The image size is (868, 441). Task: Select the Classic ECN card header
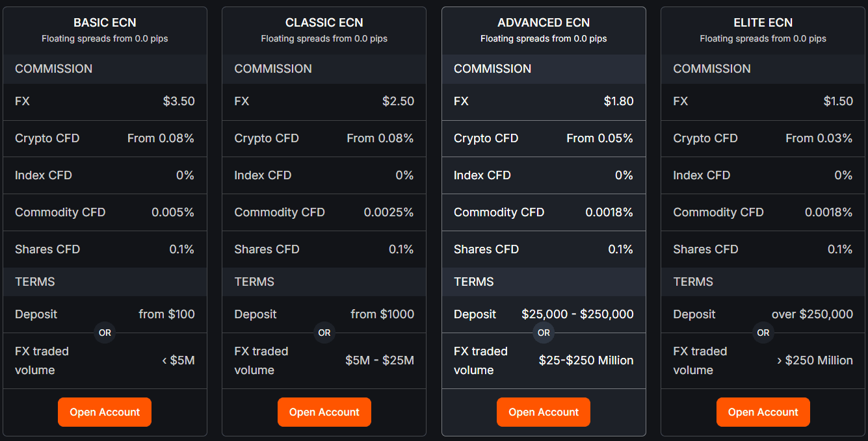coord(324,22)
